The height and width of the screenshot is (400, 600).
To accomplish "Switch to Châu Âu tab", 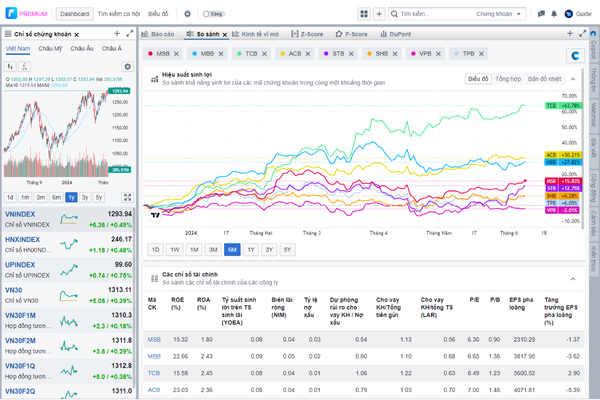I will click(82, 49).
